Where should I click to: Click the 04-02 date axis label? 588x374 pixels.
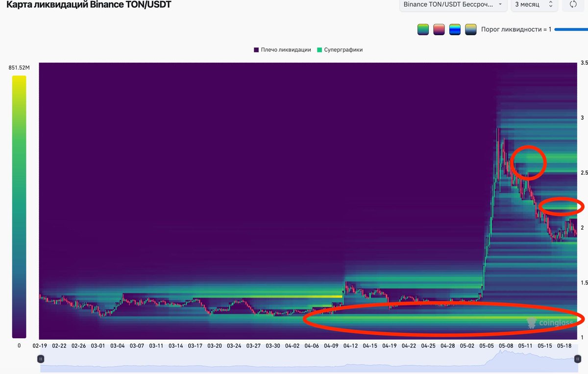[292, 346]
